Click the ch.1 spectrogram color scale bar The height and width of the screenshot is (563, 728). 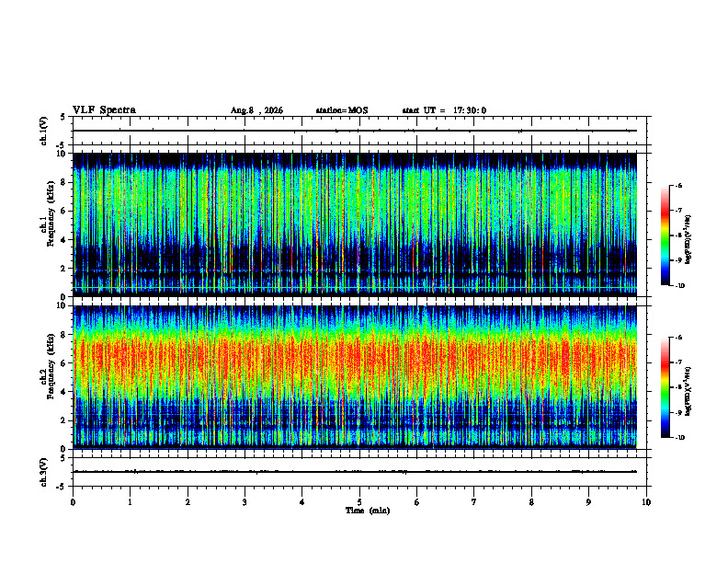[665, 236]
